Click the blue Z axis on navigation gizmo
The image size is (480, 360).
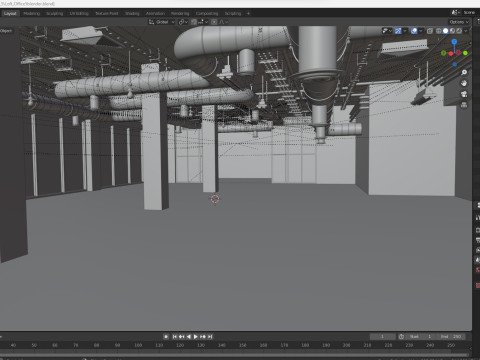[x=454, y=41]
